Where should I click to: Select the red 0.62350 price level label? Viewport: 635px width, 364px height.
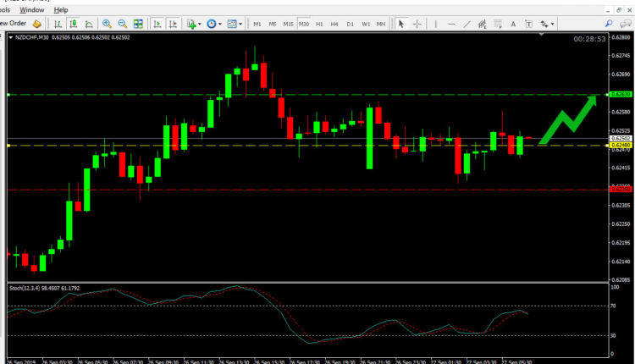click(621, 189)
